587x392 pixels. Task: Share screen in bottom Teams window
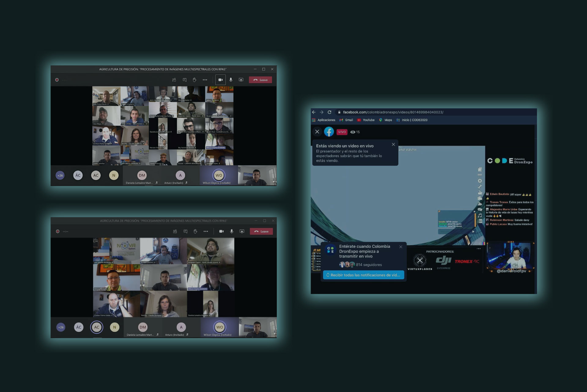(x=242, y=231)
